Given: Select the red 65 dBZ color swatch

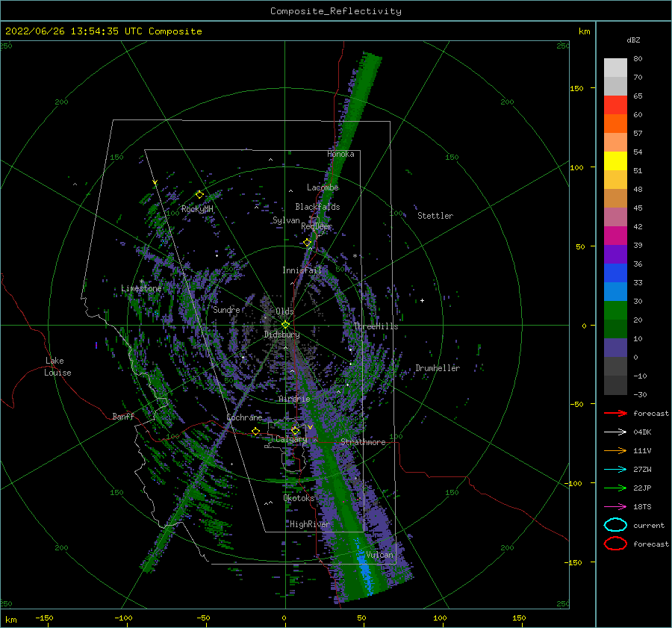Looking at the screenshot, I should coord(615,105).
